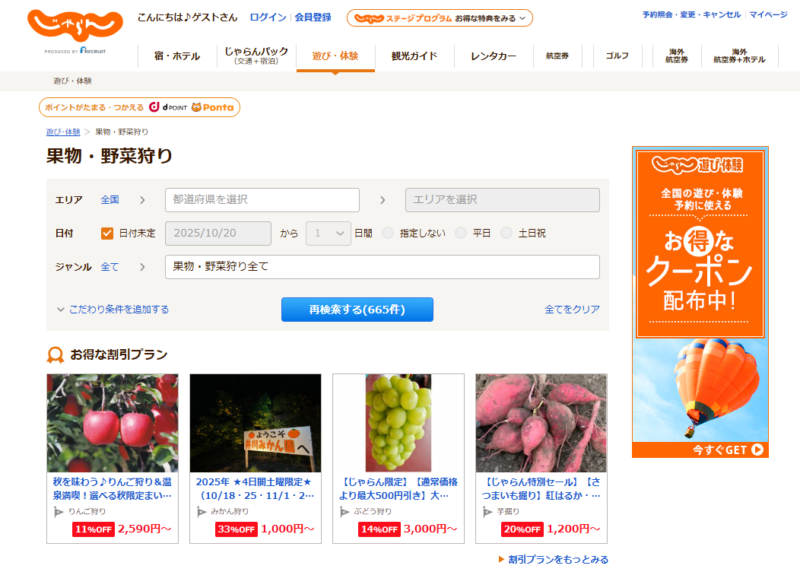Expand the ステージプログラム dropdown
This screenshot has width=800, height=572.
pos(440,18)
